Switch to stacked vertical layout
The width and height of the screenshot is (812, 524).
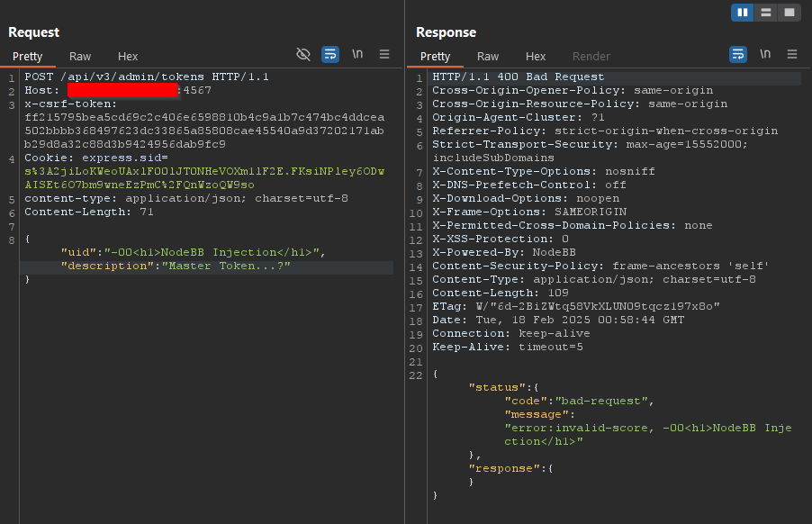click(768, 13)
